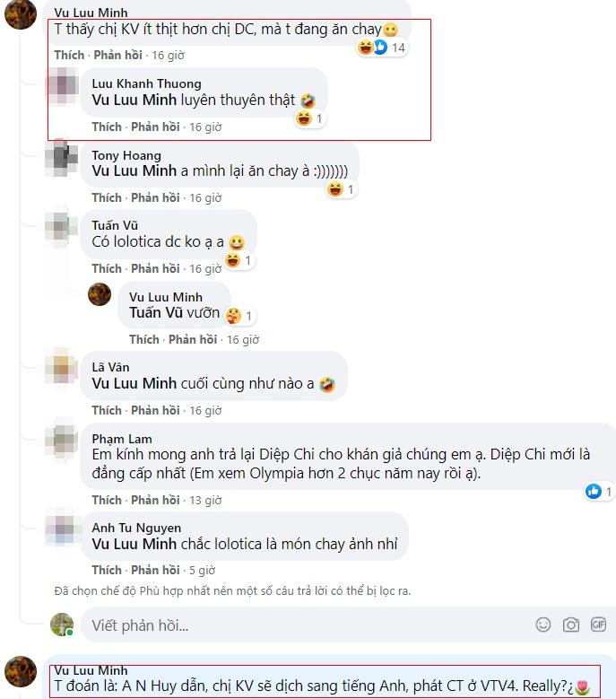The image size is (616, 699).
Task: Like Lã Vân's comment with Thích
Action: [x=107, y=410]
